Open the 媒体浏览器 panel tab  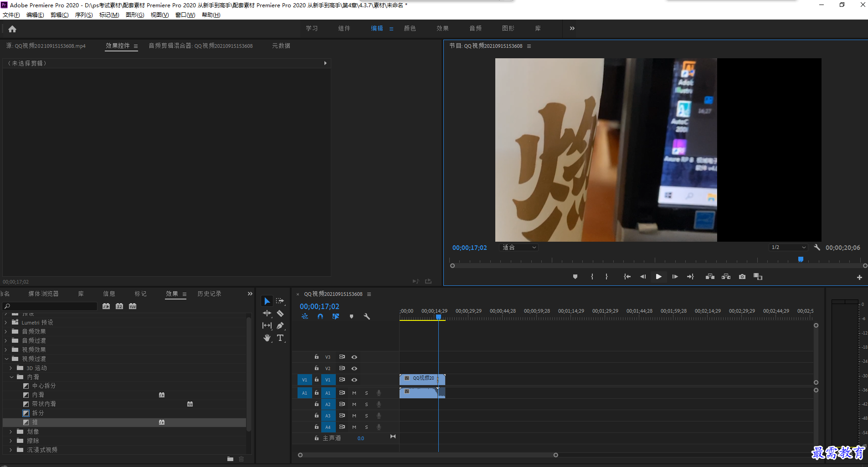click(x=44, y=294)
